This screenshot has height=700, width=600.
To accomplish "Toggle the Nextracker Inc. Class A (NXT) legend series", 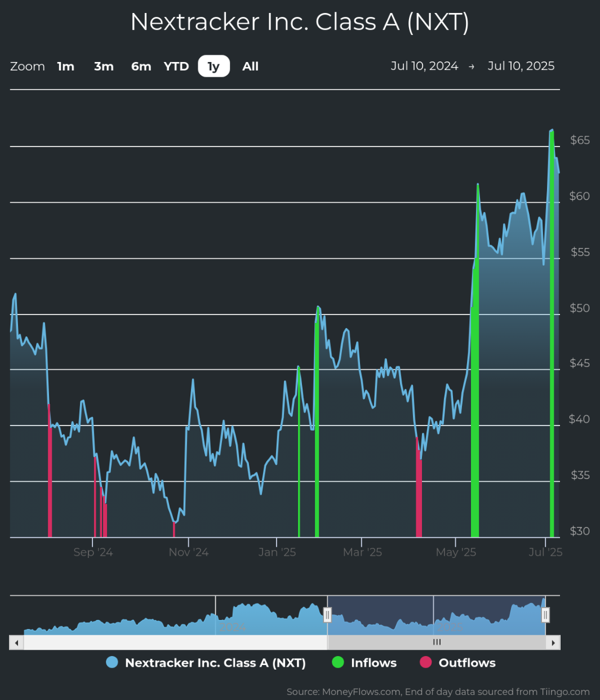I will click(206, 663).
